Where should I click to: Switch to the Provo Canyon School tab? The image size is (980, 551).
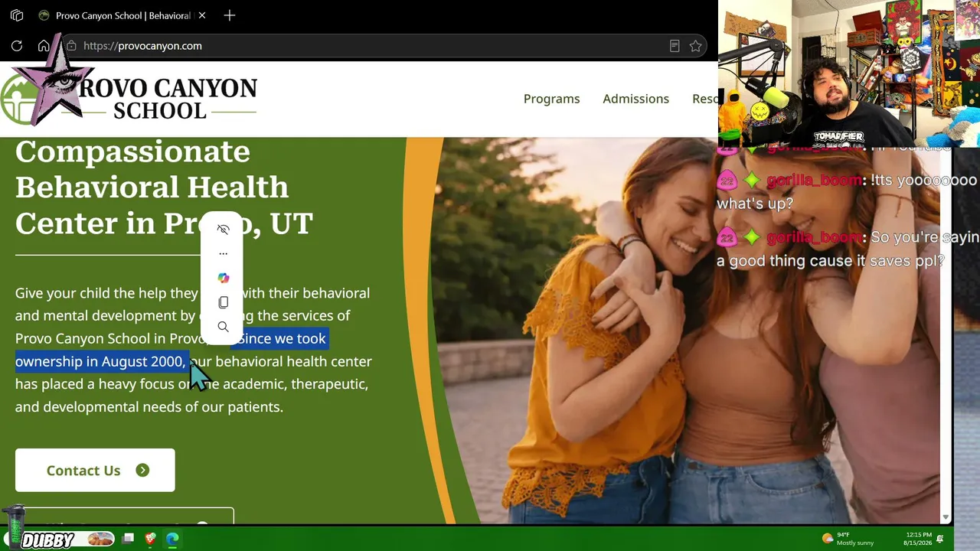122,15
